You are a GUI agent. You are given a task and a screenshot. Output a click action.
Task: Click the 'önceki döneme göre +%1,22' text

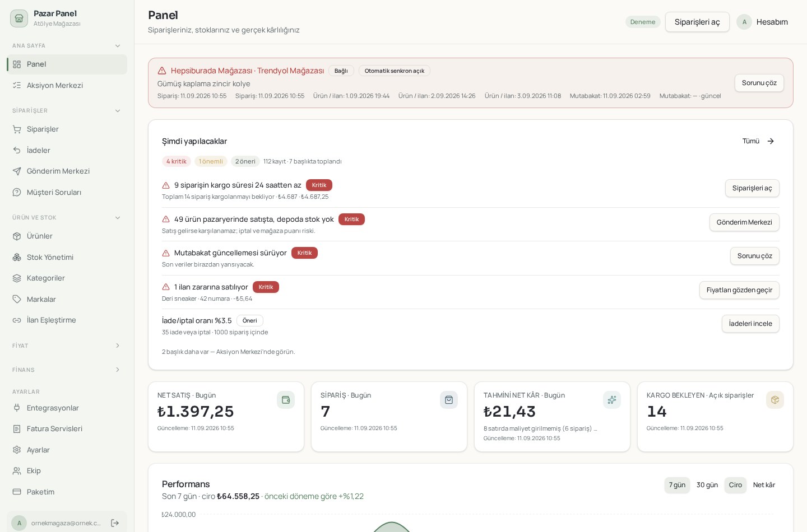(x=314, y=496)
